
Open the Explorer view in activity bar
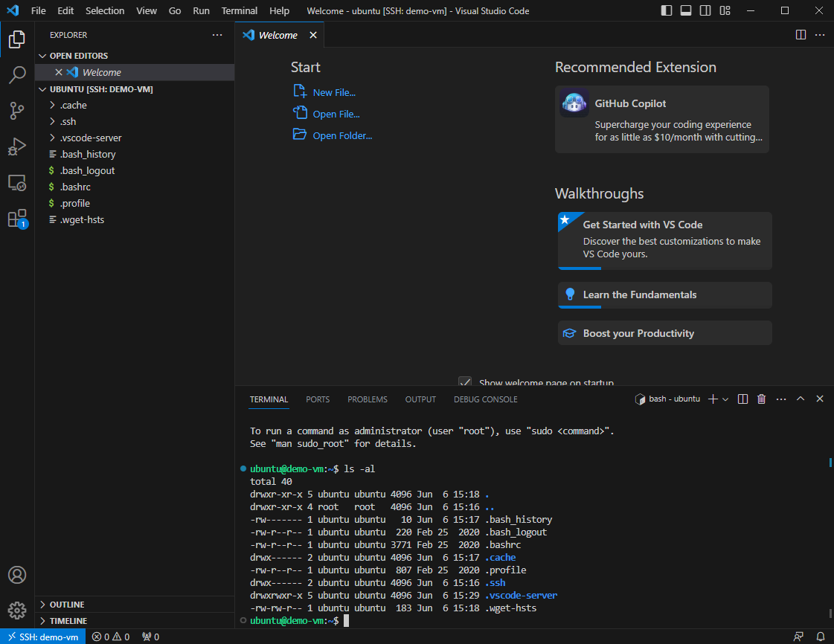(17, 39)
